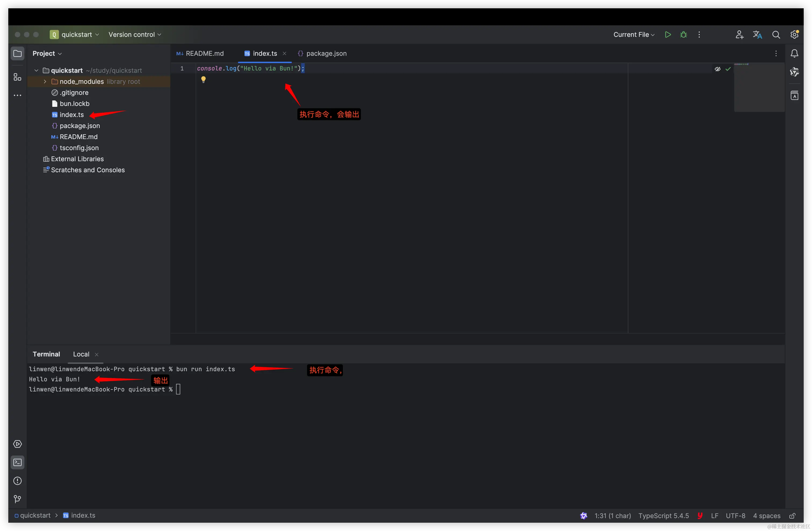Click the editor minimap preview
This screenshot has width=812, height=531.
(759, 87)
